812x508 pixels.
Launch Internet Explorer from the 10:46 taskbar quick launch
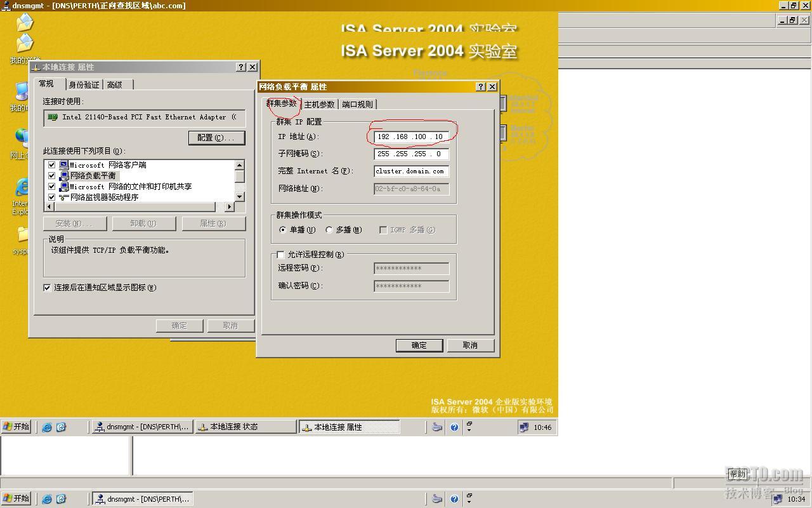tap(47, 427)
